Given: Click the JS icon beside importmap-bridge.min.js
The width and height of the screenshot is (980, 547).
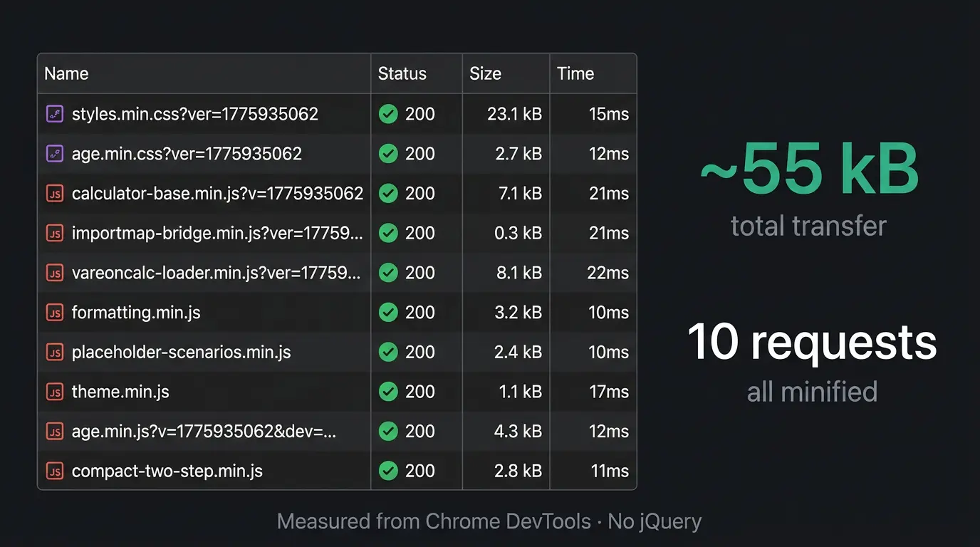Looking at the screenshot, I should pos(56,233).
